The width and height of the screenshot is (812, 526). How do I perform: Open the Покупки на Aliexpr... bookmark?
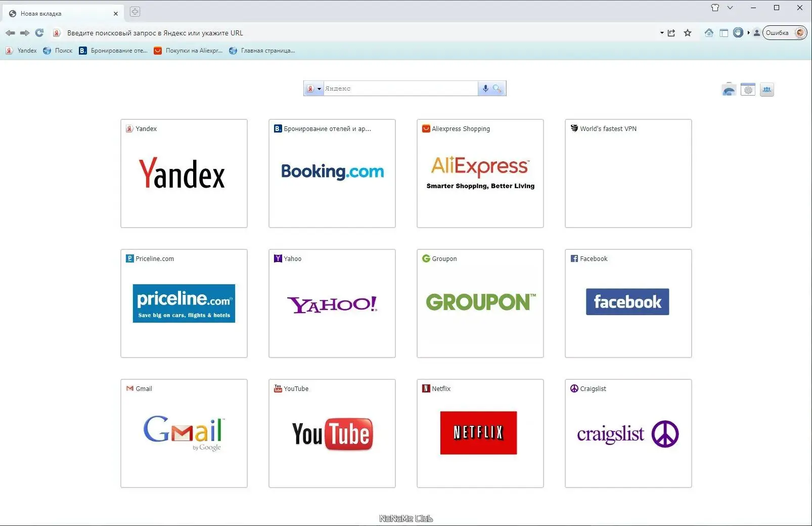[x=188, y=51]
